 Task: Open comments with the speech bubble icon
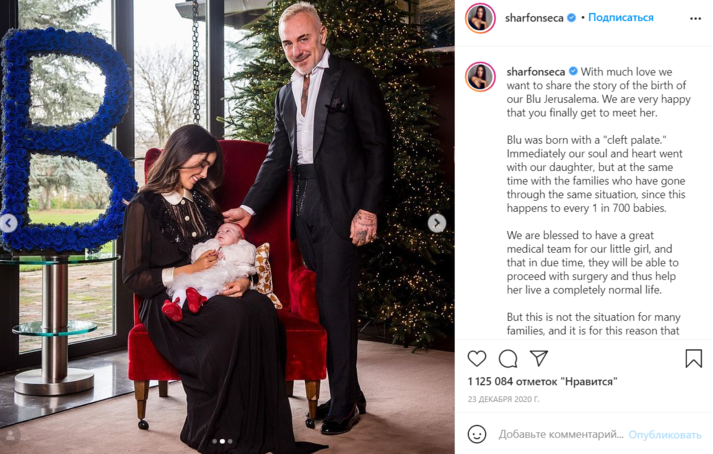pyautogui.click(x=507, y=358)
